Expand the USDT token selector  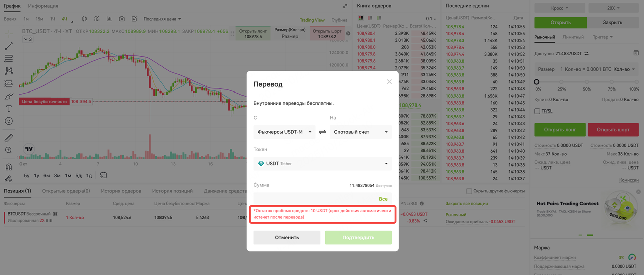tap(323, 164)
